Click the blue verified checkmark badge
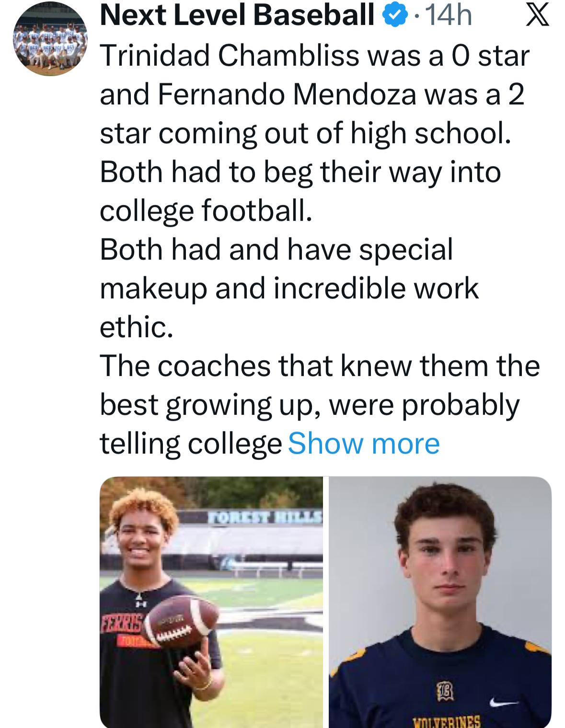Viewport: 565px width, 728px height. (392, 17)
